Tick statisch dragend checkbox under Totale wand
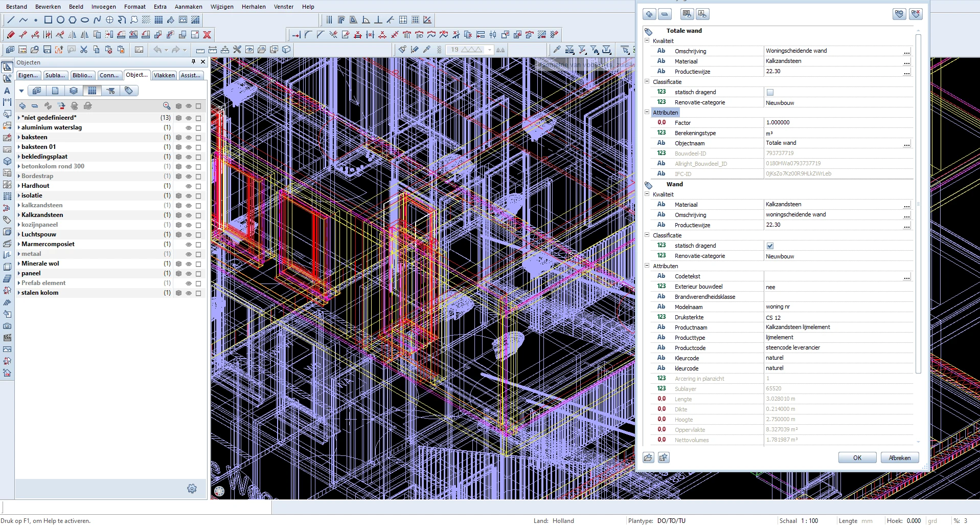 (x=770, y=92)
